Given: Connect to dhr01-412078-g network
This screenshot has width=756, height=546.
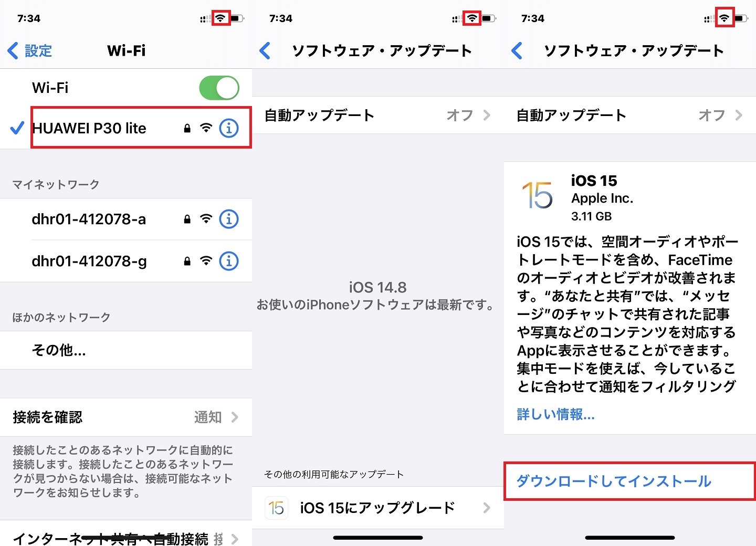Looking at the screenshot, I should pyautogui.click(x=126, y=261).
